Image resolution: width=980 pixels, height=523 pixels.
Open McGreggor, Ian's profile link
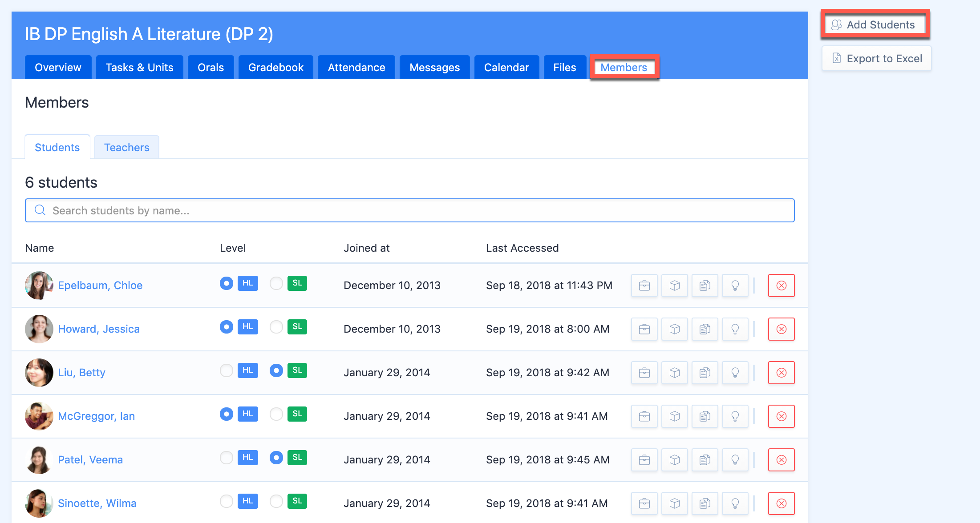point(96,416)
